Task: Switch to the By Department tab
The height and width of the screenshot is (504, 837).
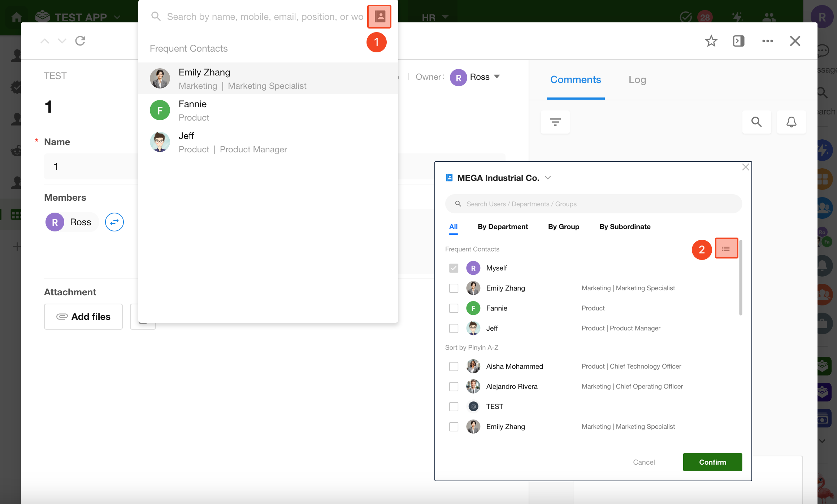Action: click(x=502, y=227)
